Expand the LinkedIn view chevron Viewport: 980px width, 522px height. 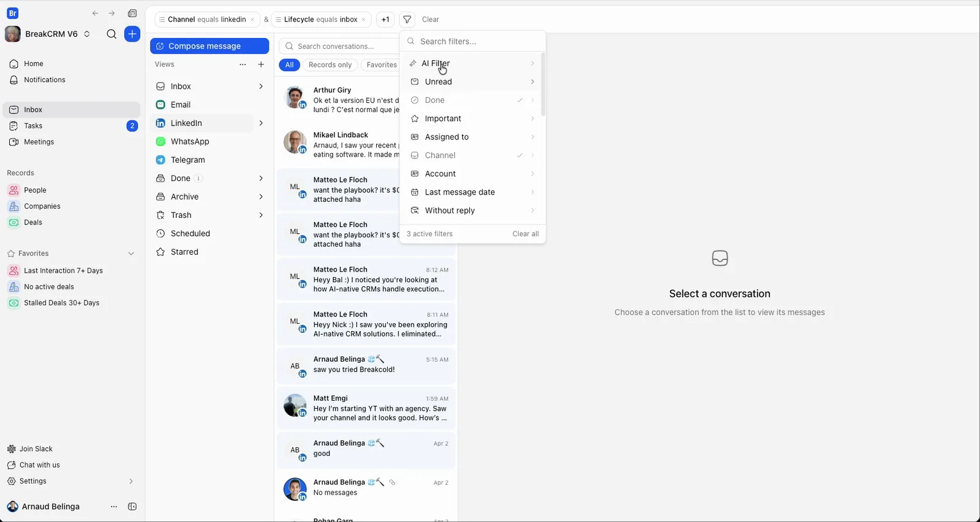261,123
